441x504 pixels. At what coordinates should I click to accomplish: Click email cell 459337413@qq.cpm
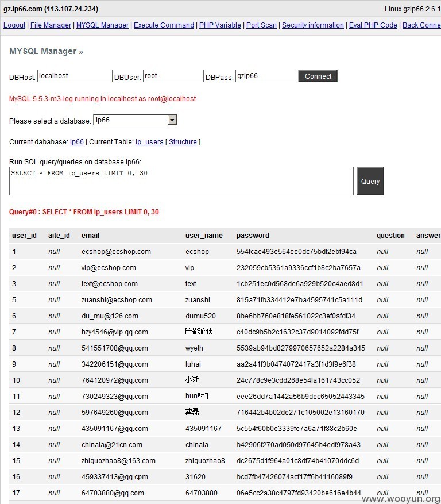pyautogui.click(x=115, y=476)
